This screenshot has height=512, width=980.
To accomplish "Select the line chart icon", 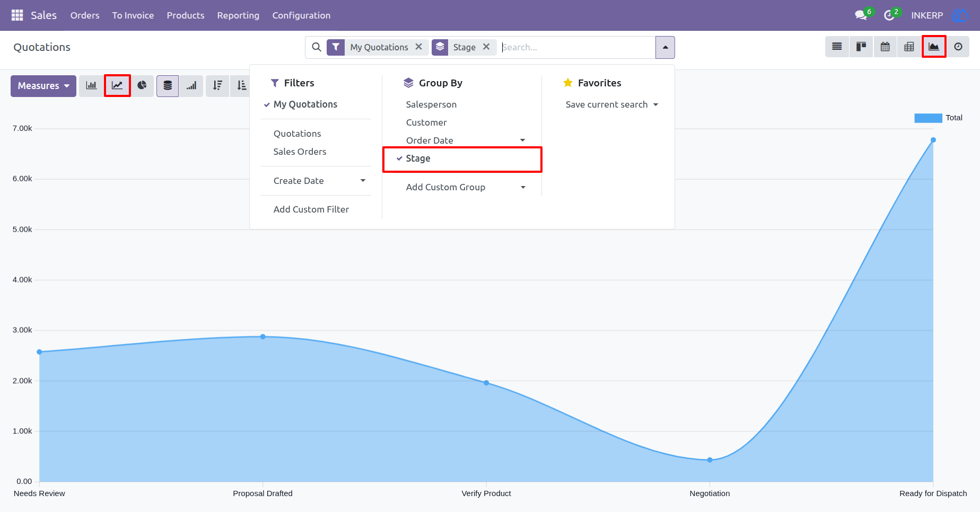I will point(117,86).
